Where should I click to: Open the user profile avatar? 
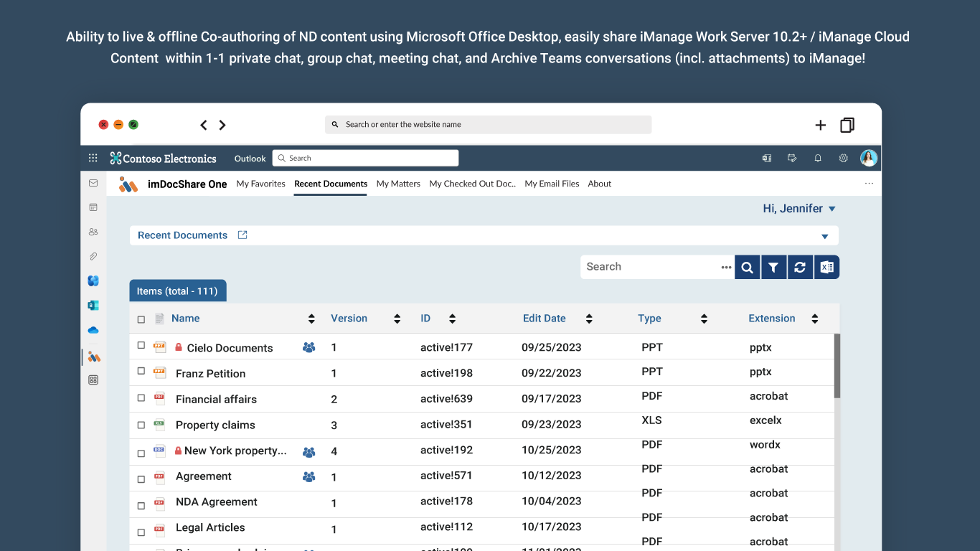pyautogui.click(x=869, y=159)
